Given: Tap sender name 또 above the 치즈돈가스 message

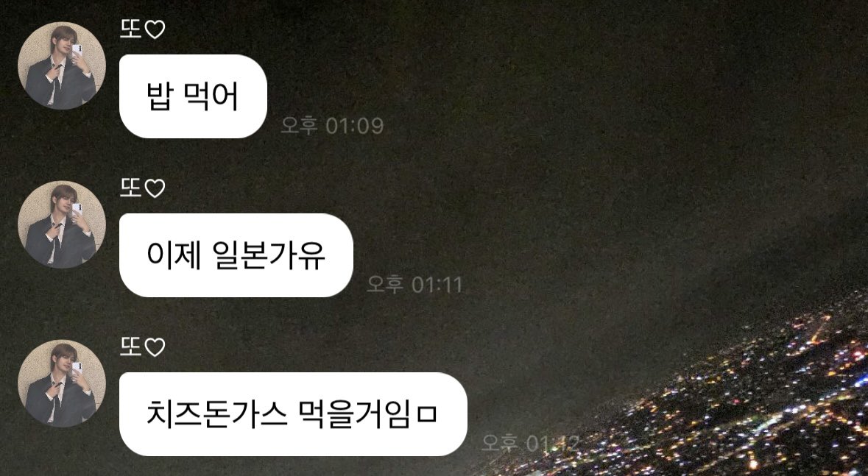Looking at the screenshot, I should (x=130, y=347).
